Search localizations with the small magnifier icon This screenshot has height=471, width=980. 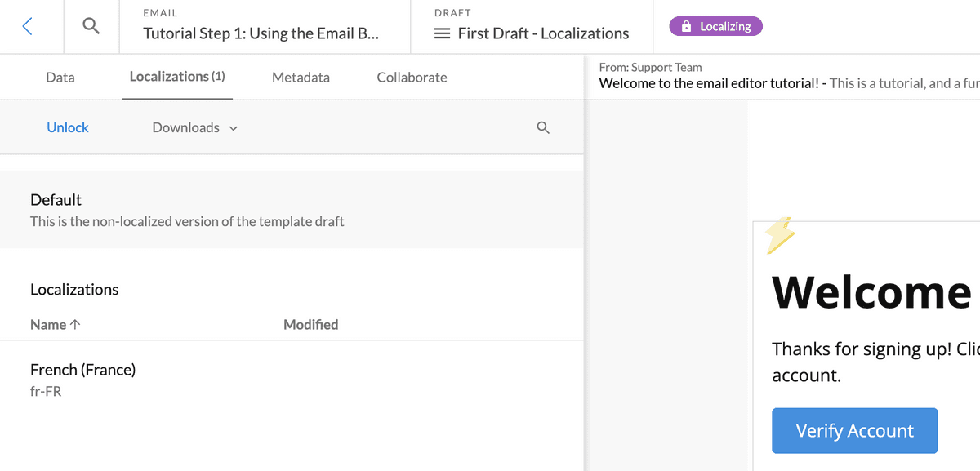[x=543, y=127]
